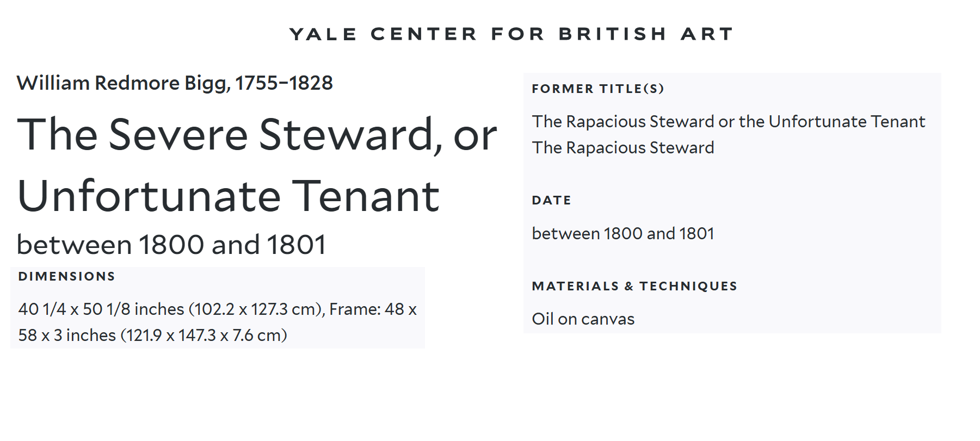Click the word Yale in the header
Screen dimensions: 980x441
[x=323, y=34]
